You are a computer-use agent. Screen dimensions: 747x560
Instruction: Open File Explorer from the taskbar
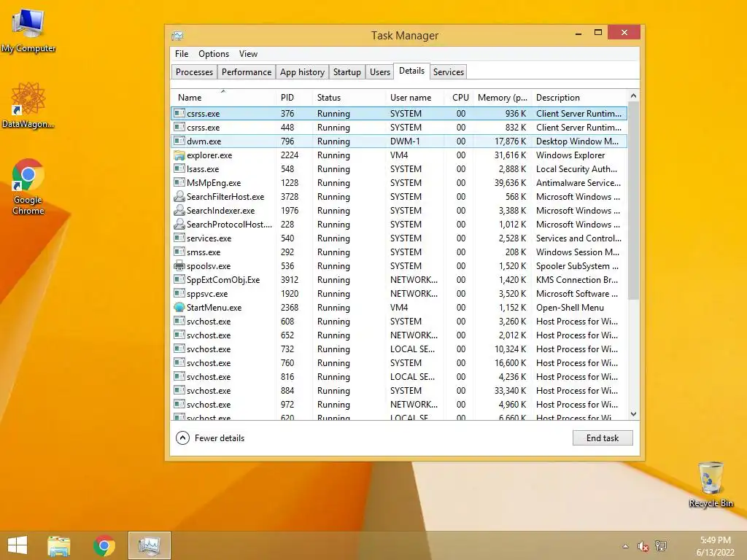[59, 545]
